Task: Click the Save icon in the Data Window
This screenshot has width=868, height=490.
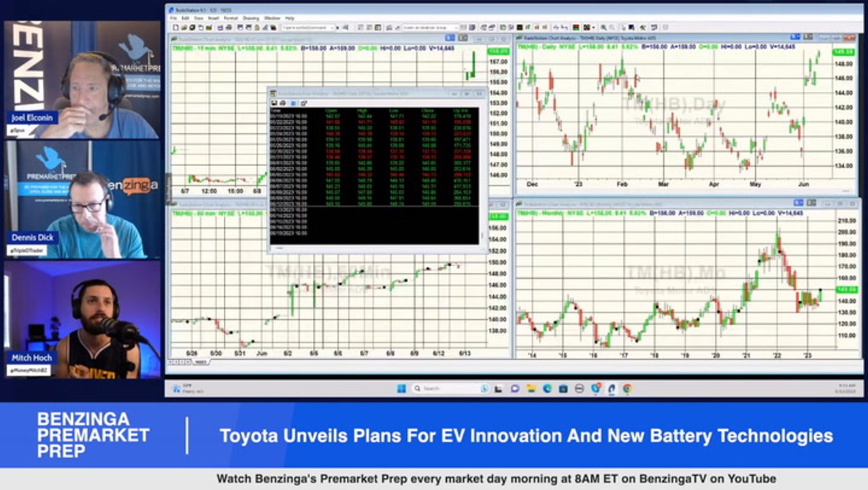Action: [x=274, y=103]
